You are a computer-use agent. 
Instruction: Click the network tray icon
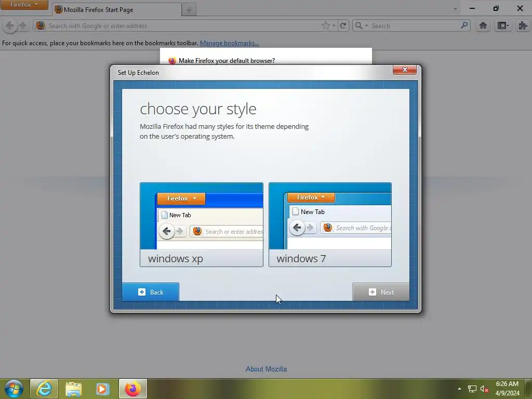[472, 389]
